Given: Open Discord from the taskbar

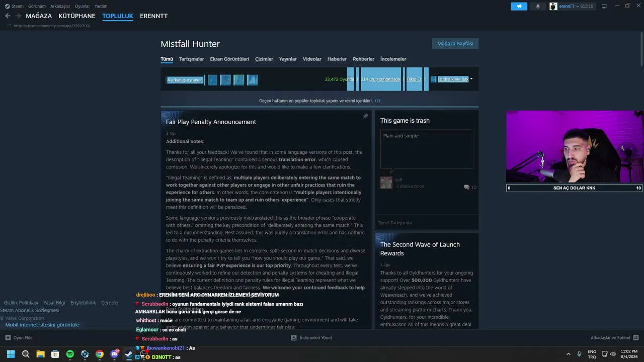Looking at the screenshot, I should click(x=115, y=354).
